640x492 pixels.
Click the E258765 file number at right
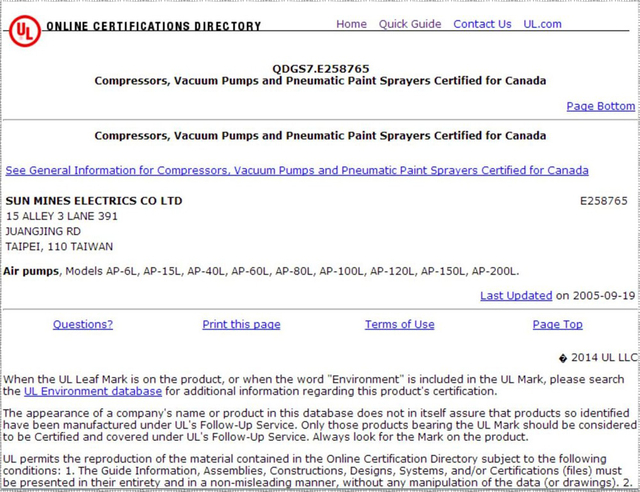[604, 201]
